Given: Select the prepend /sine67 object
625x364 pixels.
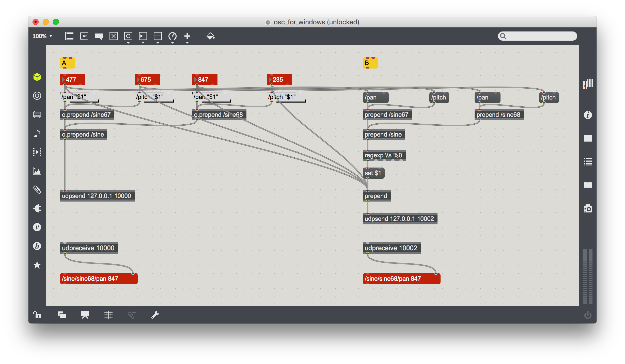Looking at the screenshot, I should 387,115.
